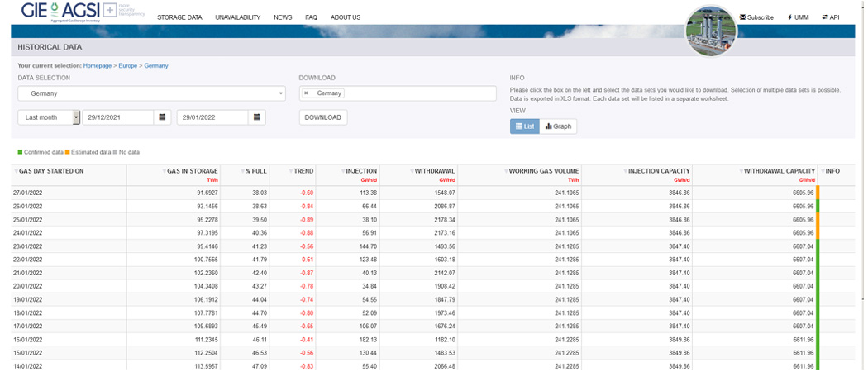
Task: Open News menu item
Action: (283, 17)
